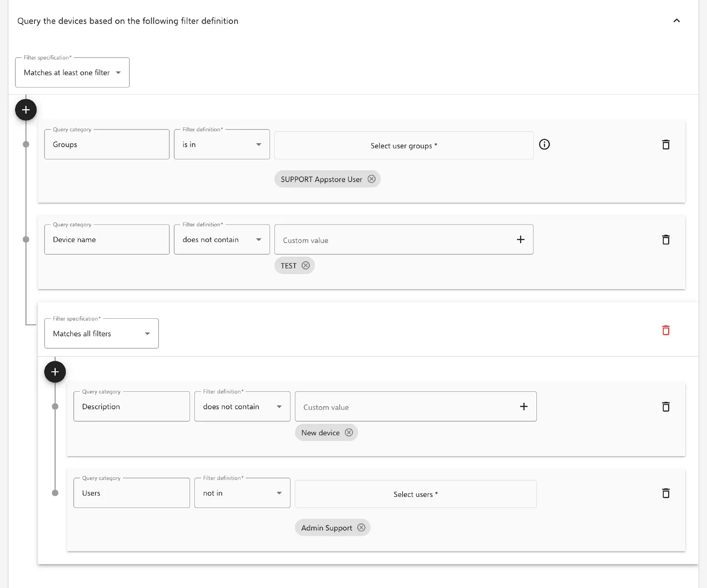707x588 pixels.
Task: Click the Users query category field
Action: (x=132, y=493)
